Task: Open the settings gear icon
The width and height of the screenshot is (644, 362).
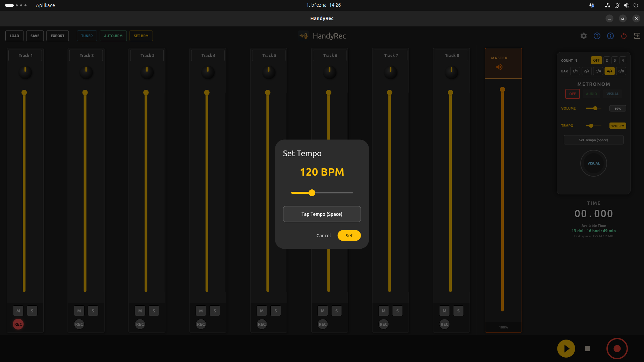Action: [x=584, y=36]
